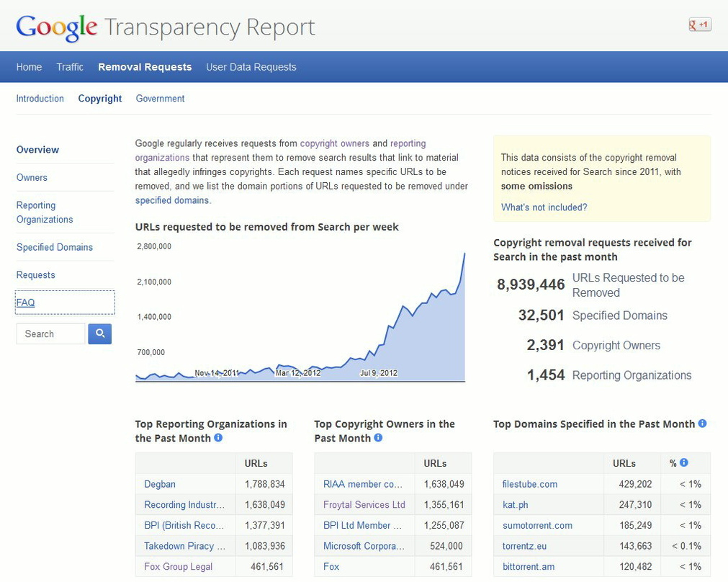728x582 pixels.
Task: Click the 32,501 Specified Domains figure
Action: point(541,315)
